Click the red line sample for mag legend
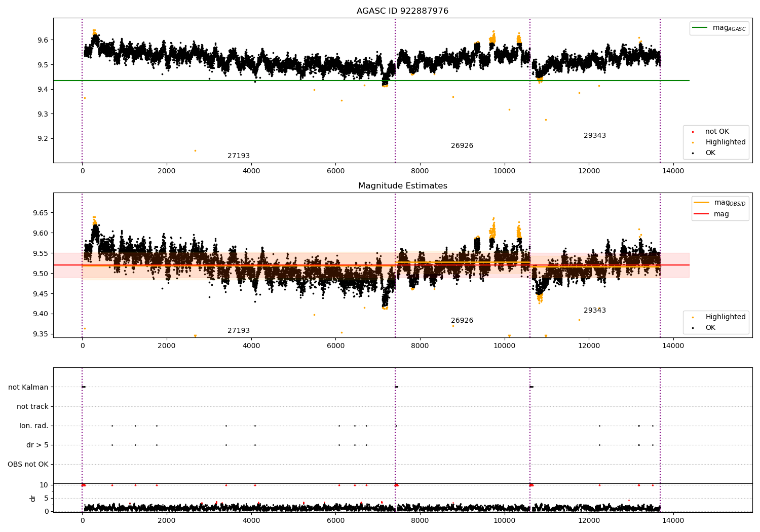The height and width of the screenshot is (532, 760). pos(702,214)
